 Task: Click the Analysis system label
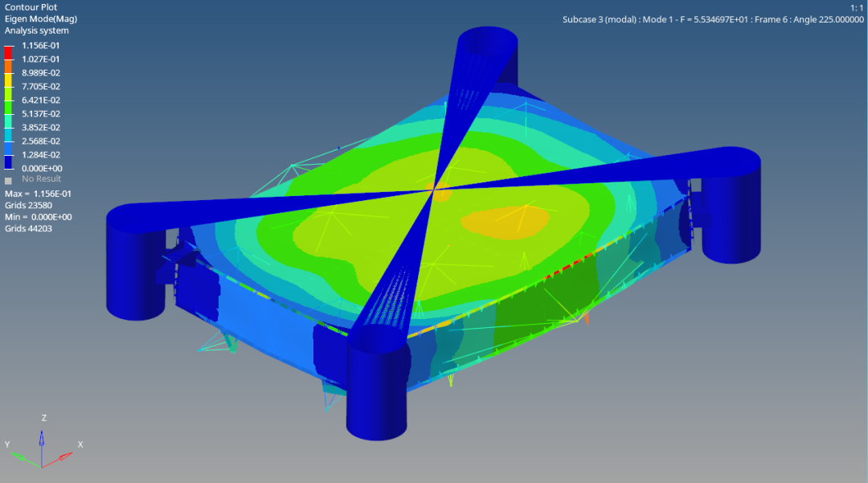[36, 31]
